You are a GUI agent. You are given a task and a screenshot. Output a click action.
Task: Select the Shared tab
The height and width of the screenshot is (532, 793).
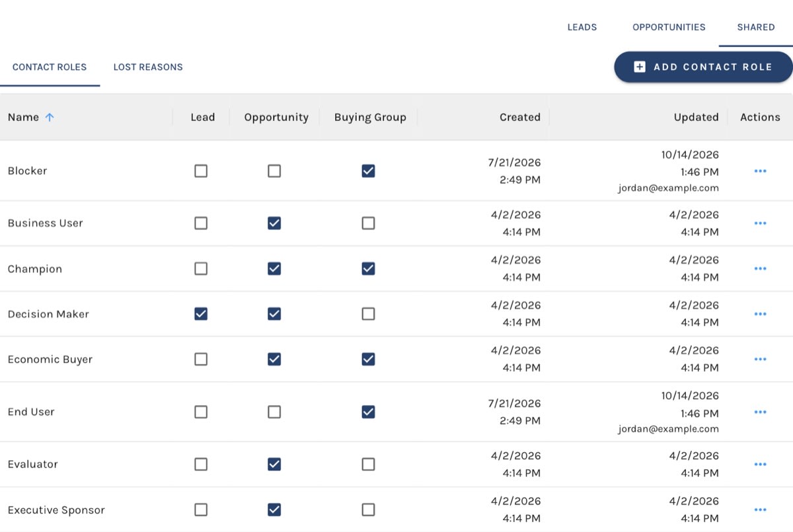point(756,27)
